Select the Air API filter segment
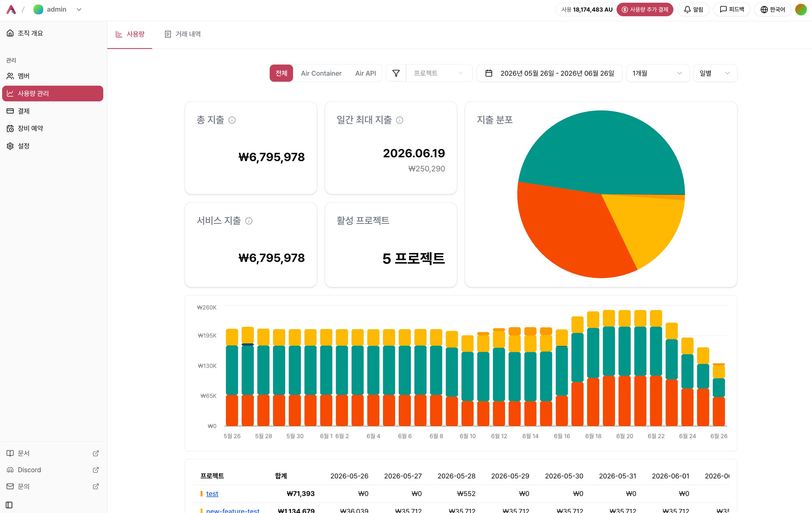 (365, 73)
